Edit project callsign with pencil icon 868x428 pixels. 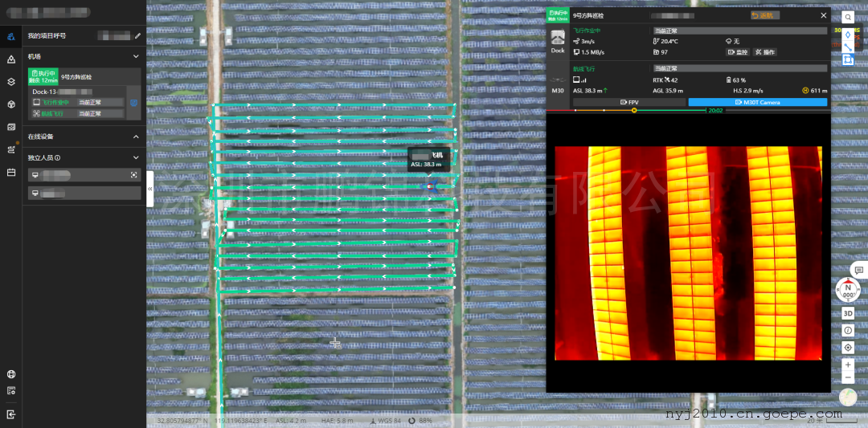[x=137, y=35]
